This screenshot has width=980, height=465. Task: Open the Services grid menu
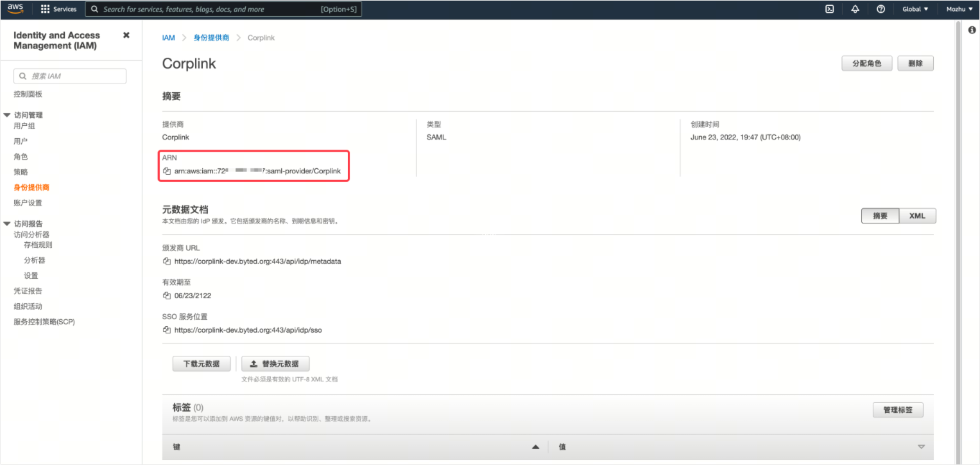(58, 9)
